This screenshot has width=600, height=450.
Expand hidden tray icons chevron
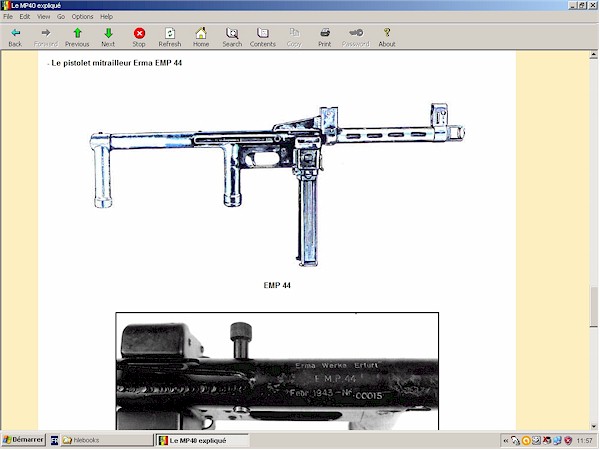[x=505, y=441]
